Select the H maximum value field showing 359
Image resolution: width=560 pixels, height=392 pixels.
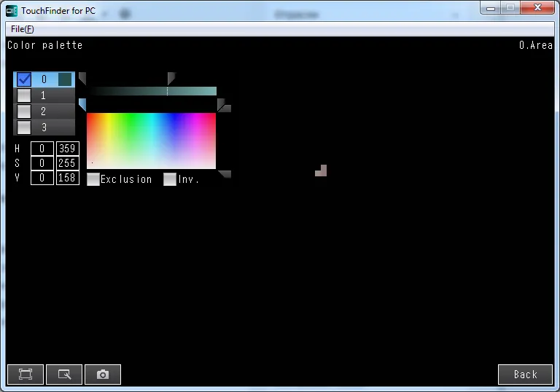(x=68, y=149)
